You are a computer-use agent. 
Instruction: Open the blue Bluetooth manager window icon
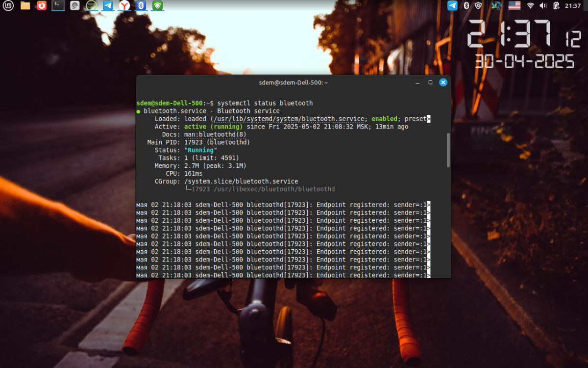141,5
